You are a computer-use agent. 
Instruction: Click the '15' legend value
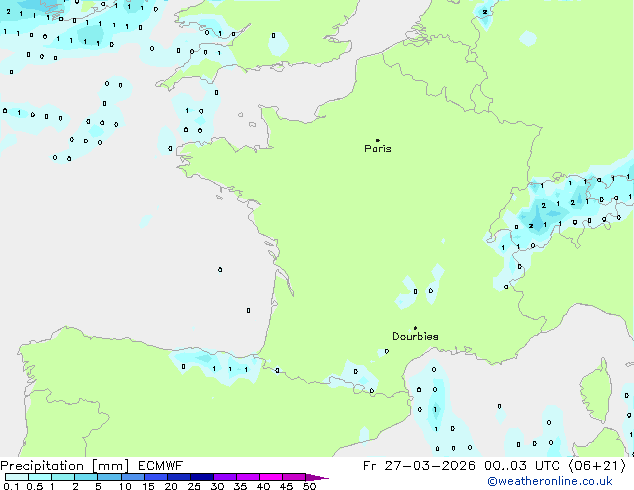coord(148,486)
